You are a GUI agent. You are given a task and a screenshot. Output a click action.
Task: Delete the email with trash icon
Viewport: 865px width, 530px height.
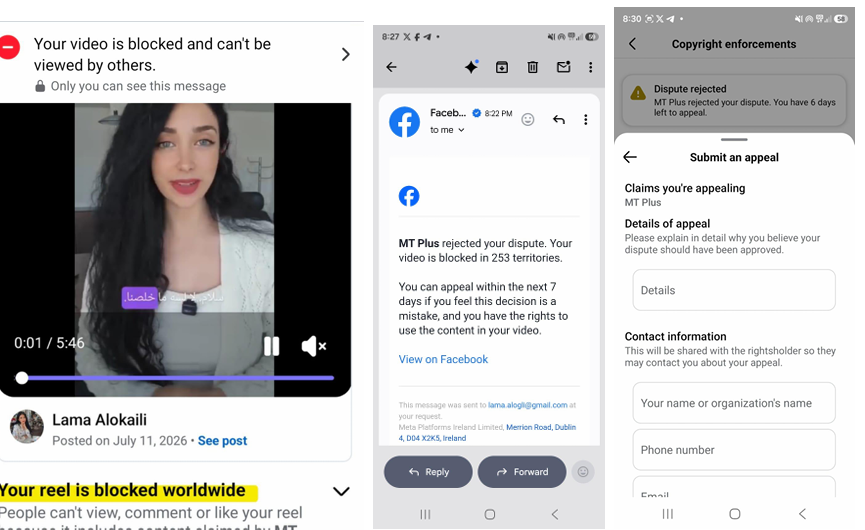tap(532, 67)
